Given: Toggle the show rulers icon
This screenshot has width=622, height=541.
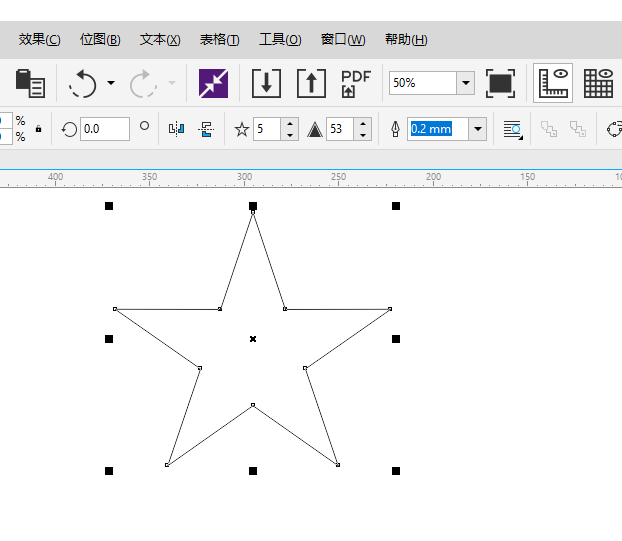Looking at the screenshot, I should [x=553, y=83].
